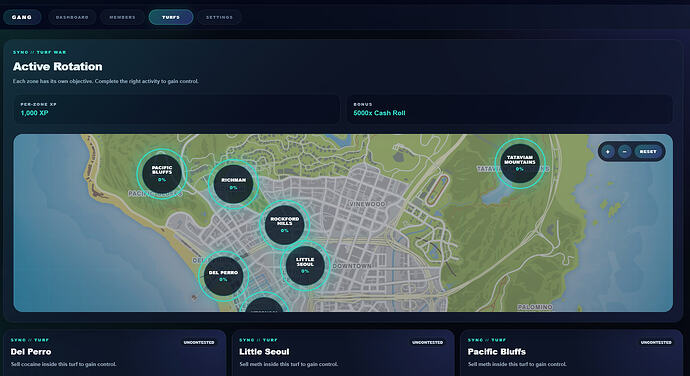Open the Rockford Hills zone circle
This screenshot has height=376, width=690.
[285, 225]
